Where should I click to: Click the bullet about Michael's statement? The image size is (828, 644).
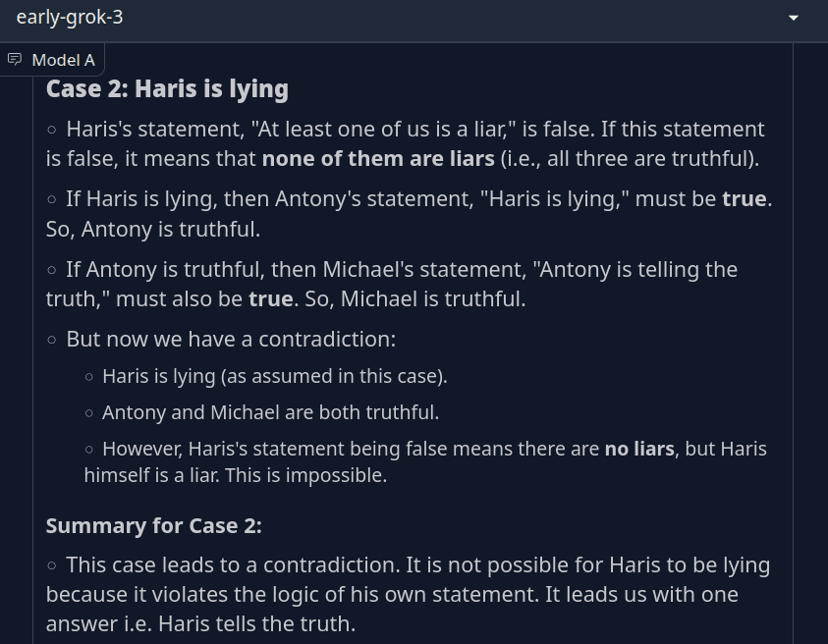pyautogui.click(x=392, y=284)
